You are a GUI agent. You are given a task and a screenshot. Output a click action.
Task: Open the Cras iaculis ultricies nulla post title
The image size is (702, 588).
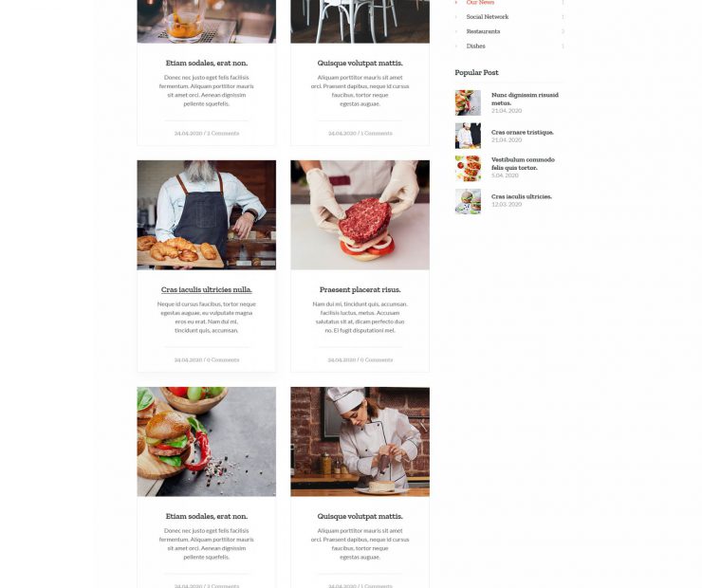click(207, 289)
